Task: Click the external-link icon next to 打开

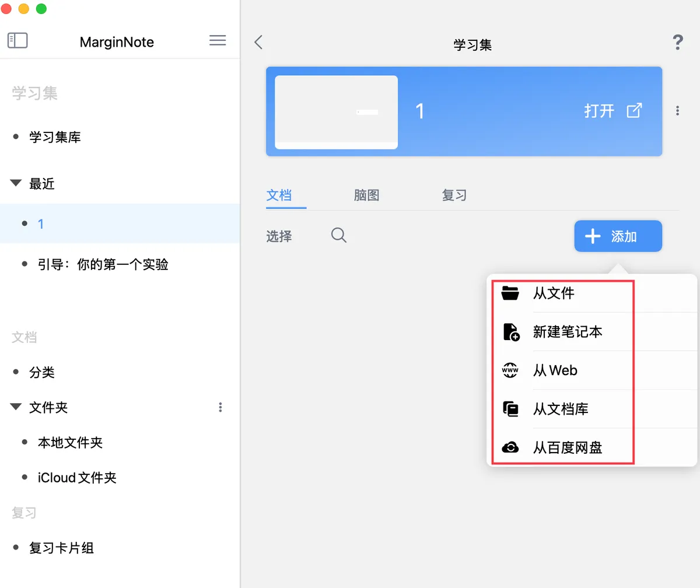Action: click(634, 110)
